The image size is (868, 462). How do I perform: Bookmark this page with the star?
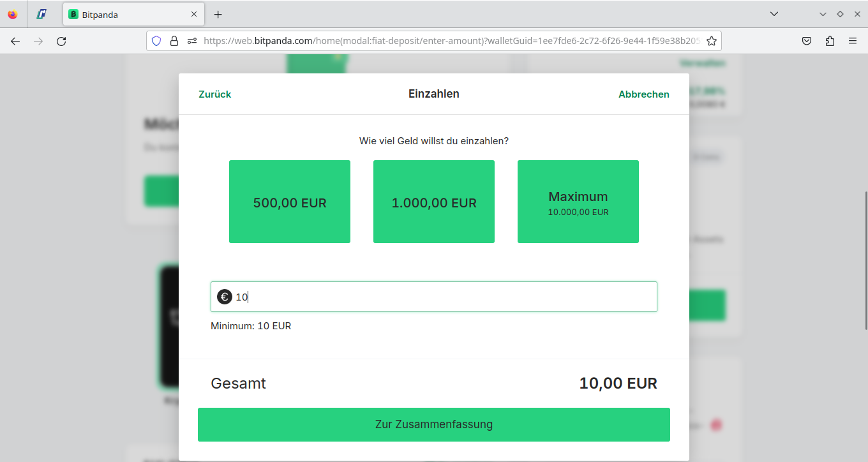pos(712,41)
